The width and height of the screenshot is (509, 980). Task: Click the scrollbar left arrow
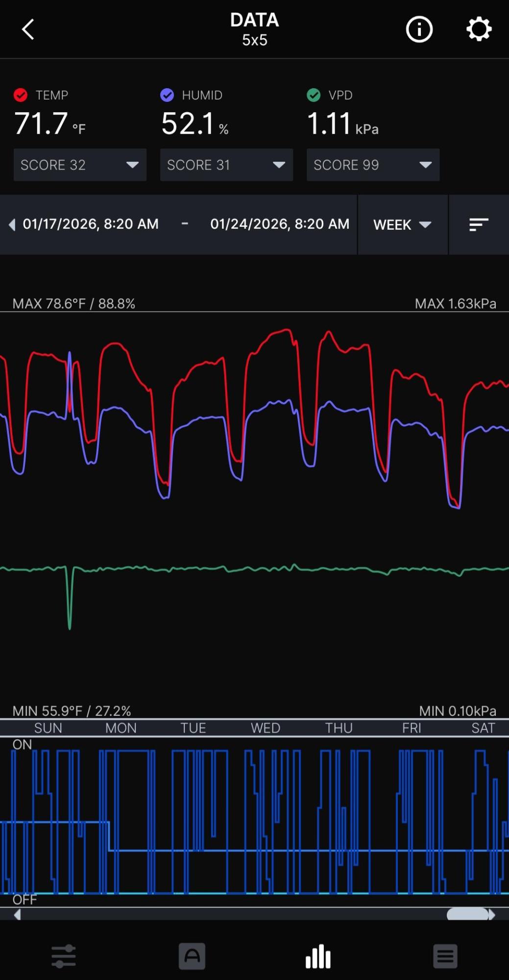tap(17, 914)
